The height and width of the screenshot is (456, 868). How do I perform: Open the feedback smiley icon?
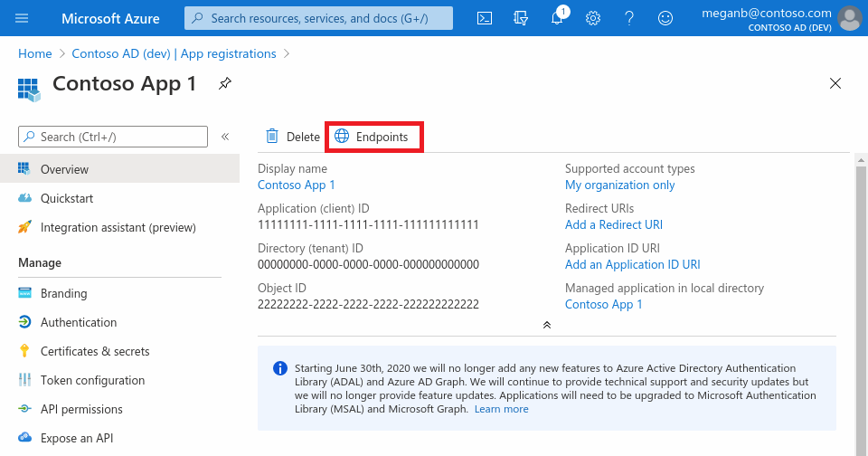[665, 18]
